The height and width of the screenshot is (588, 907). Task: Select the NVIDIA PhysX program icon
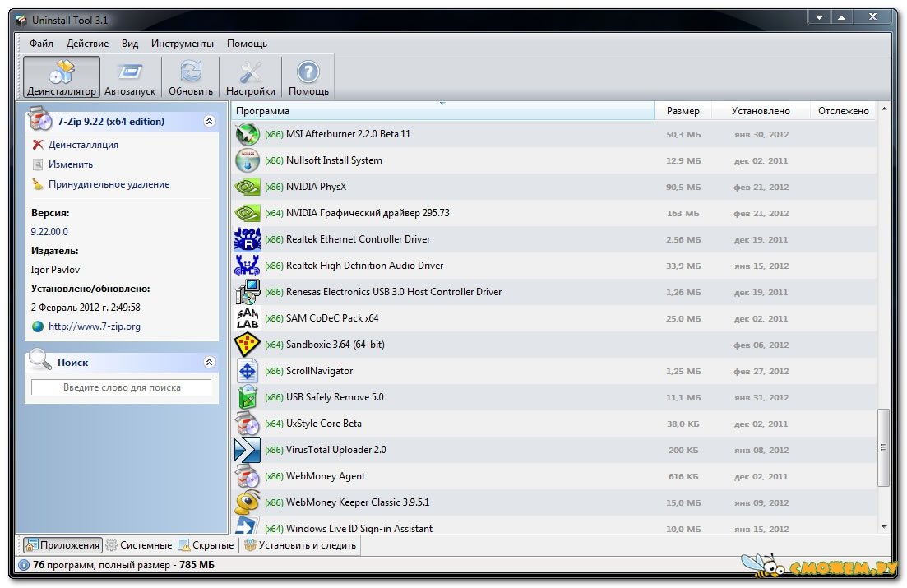(x=248, y=187)
